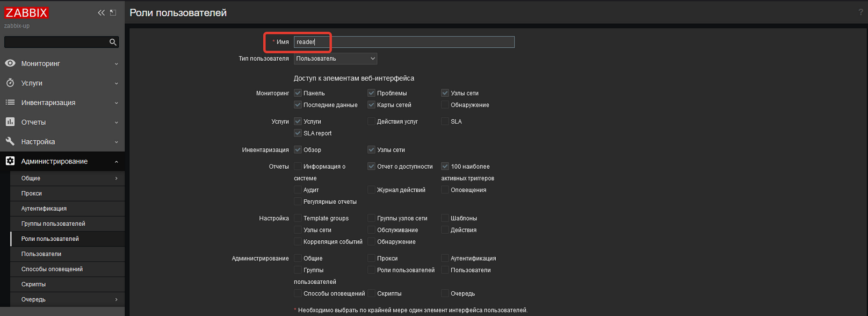Uncheck the Последние данные checkbox
Viewport: 868px width, 316px height.
pyautogui.click(x=298, y=105)
